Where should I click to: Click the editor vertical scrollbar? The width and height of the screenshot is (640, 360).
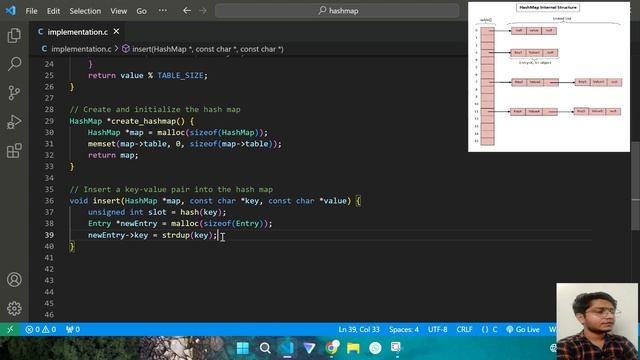pos(635,186)
